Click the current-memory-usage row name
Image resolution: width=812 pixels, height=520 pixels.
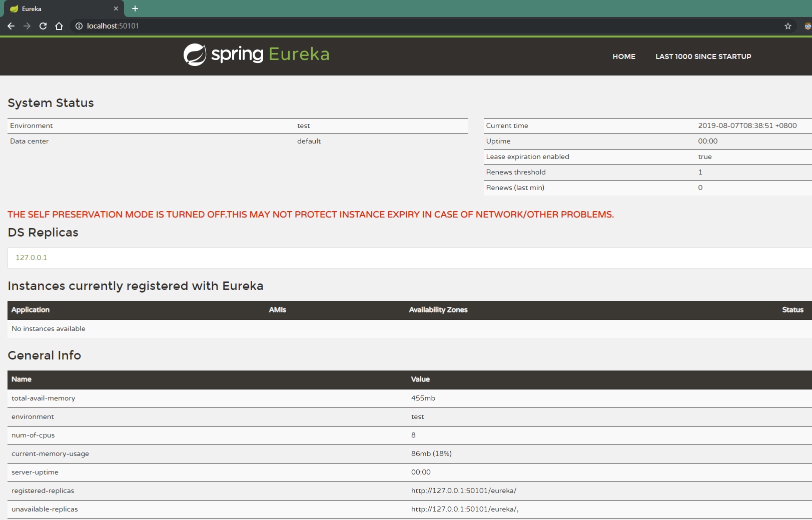[x=51, y=454]
